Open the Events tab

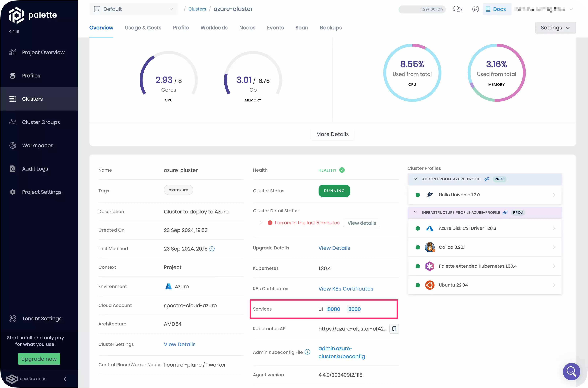275,27
